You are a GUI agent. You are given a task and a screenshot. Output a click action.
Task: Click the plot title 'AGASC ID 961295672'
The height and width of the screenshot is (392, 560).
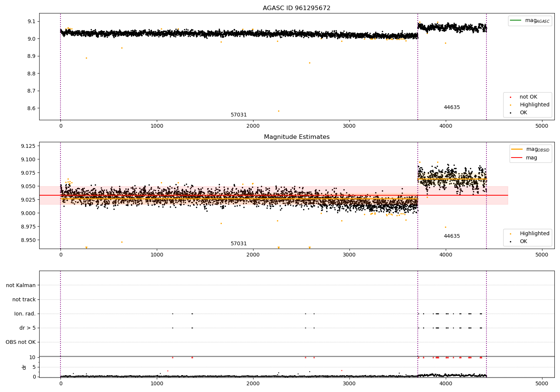pos(296,8)
